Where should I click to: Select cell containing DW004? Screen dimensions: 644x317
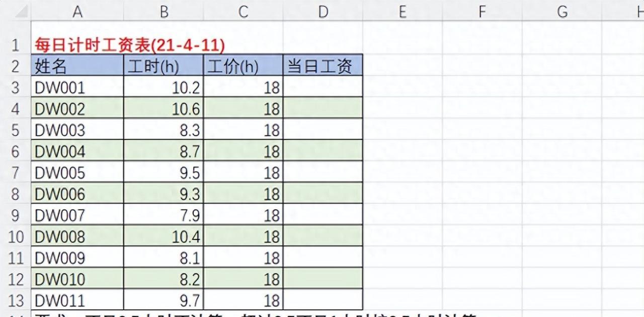click(x=77, y=150)
